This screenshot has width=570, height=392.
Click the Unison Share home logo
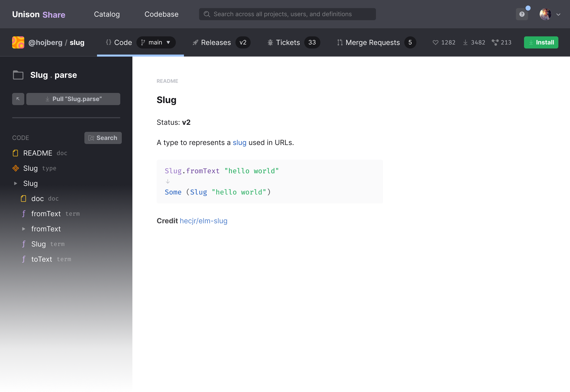[39, 14]
